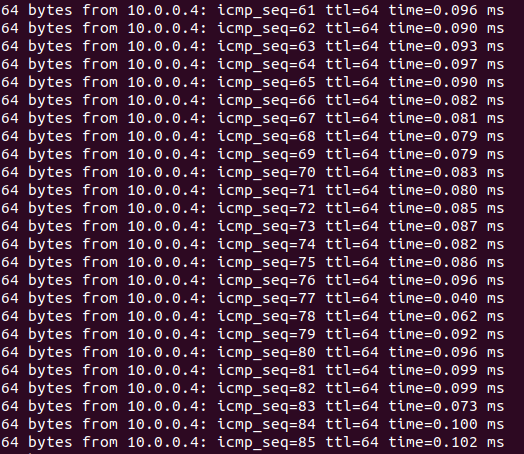Click the line with time=0.079 ms at icmp_seq=68

(252, 137)
